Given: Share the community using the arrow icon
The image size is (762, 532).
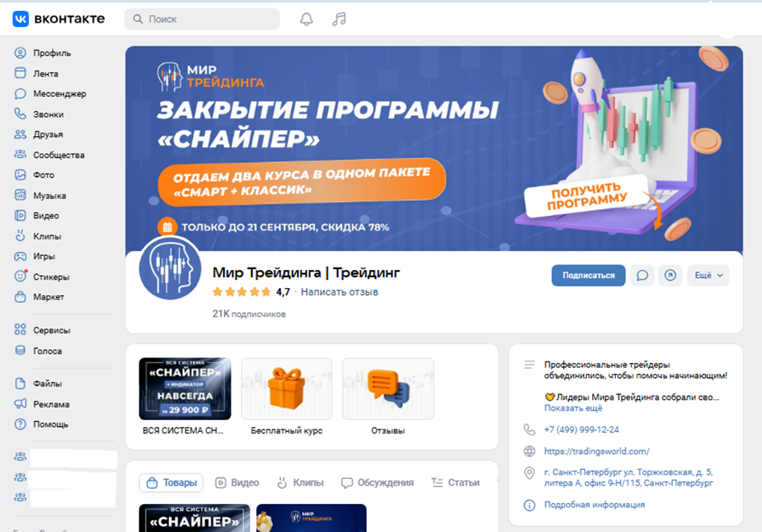Looking at the screenshot, I should [670, 275].
